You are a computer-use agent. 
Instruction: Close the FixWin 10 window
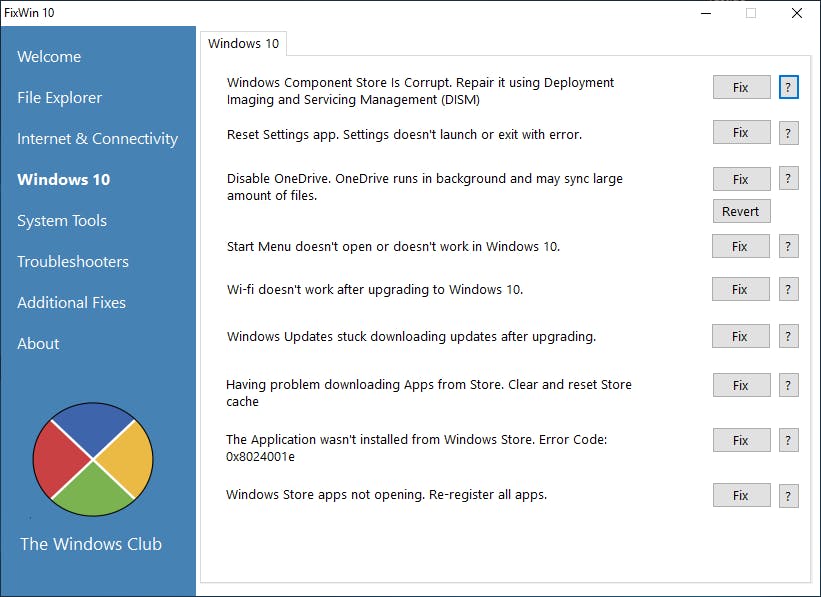coord(797,13)
